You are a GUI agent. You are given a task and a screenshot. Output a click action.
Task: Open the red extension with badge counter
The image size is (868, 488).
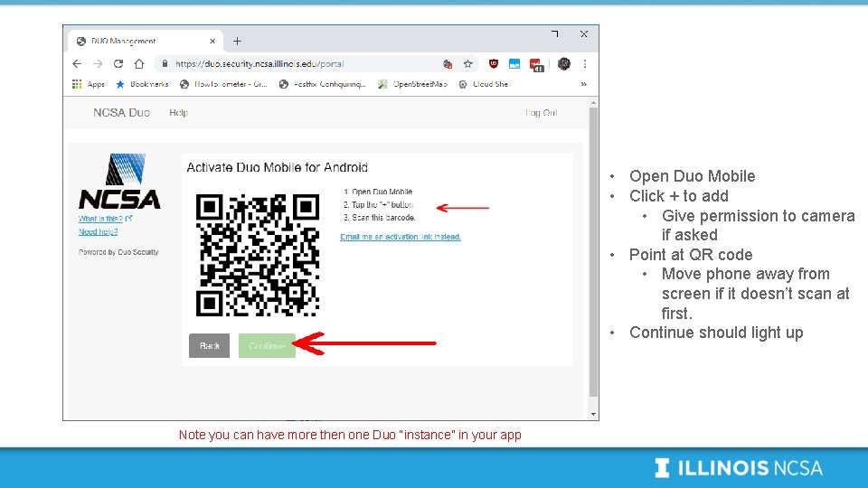[536, 65]
